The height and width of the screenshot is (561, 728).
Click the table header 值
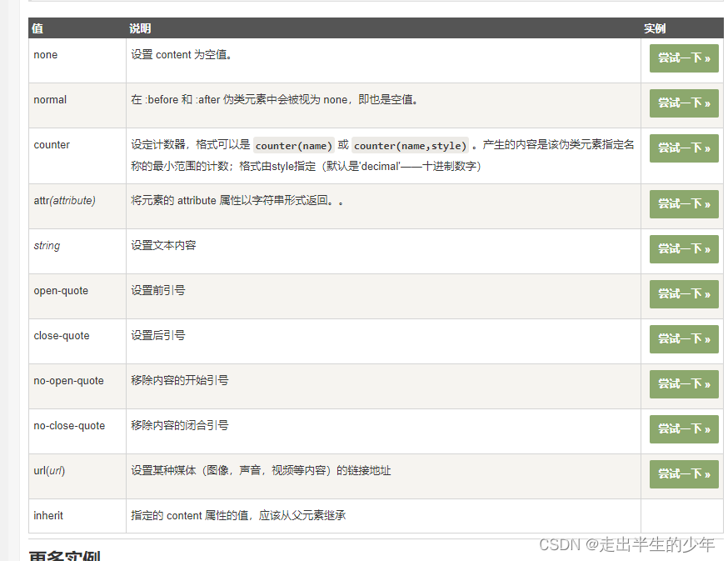[x=37, y=28]
